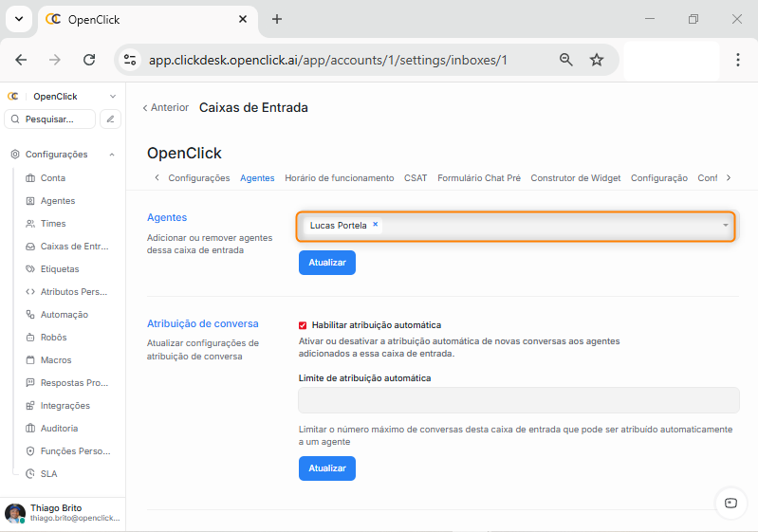Click the Automação icon in sidebar

(31, 315)
